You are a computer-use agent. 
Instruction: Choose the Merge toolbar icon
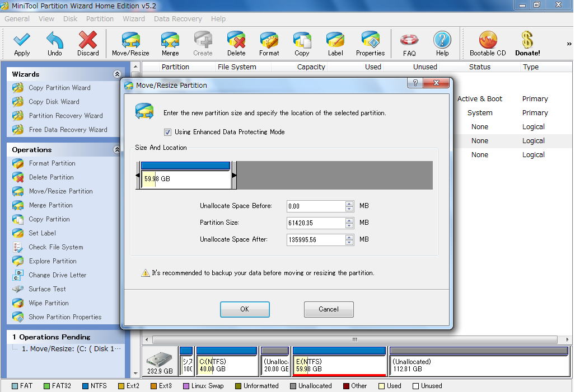coord(170,44)
